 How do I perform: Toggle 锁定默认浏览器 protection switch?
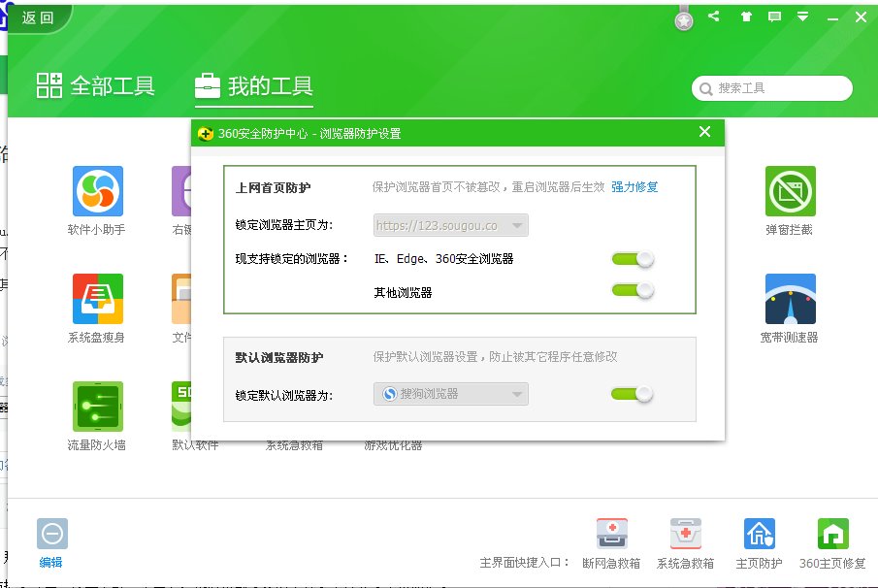[632, 394]
